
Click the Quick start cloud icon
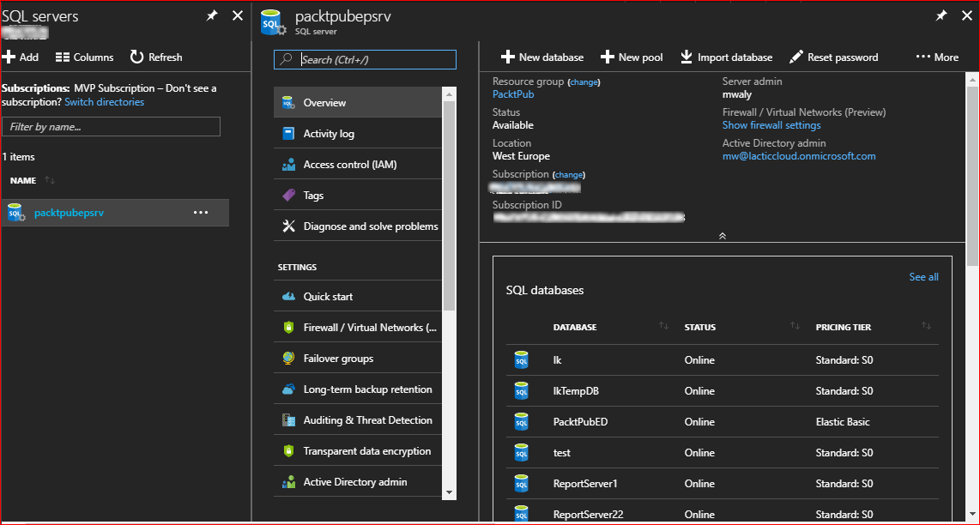[x=288, y=296]
